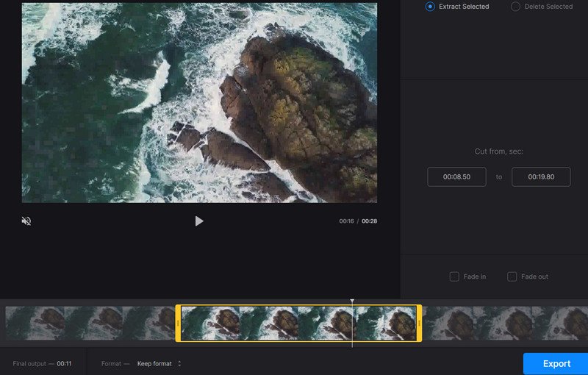Image resolution: width=588 pixels, height=375 pixels.
Task: Click the first frame inside the yellow selection
Action: click(x=210, y=323)
